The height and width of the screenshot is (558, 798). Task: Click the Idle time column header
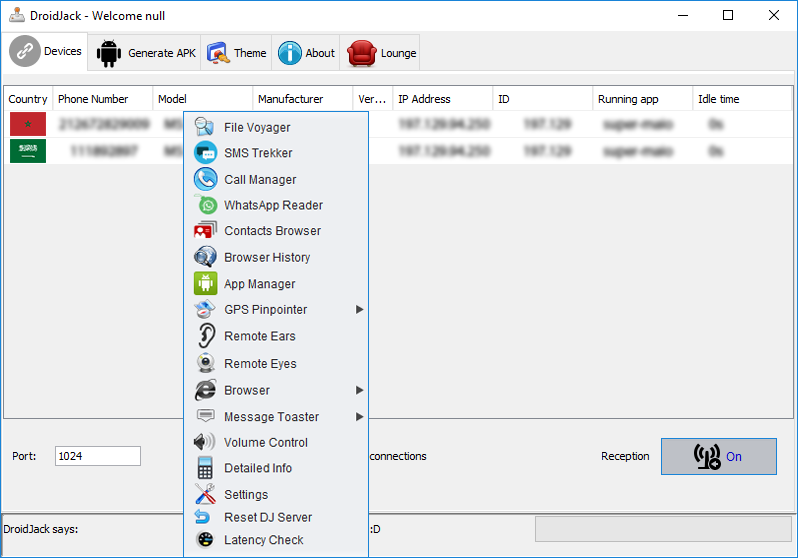pyautogui.click(x=742, y=99)
